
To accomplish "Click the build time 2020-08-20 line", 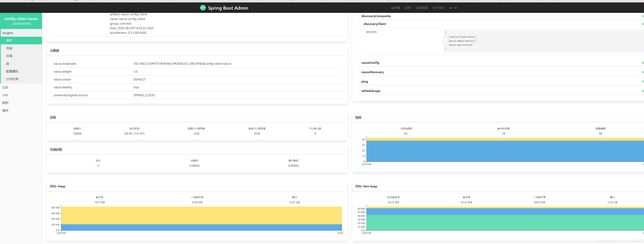I will tap(132, 28).
